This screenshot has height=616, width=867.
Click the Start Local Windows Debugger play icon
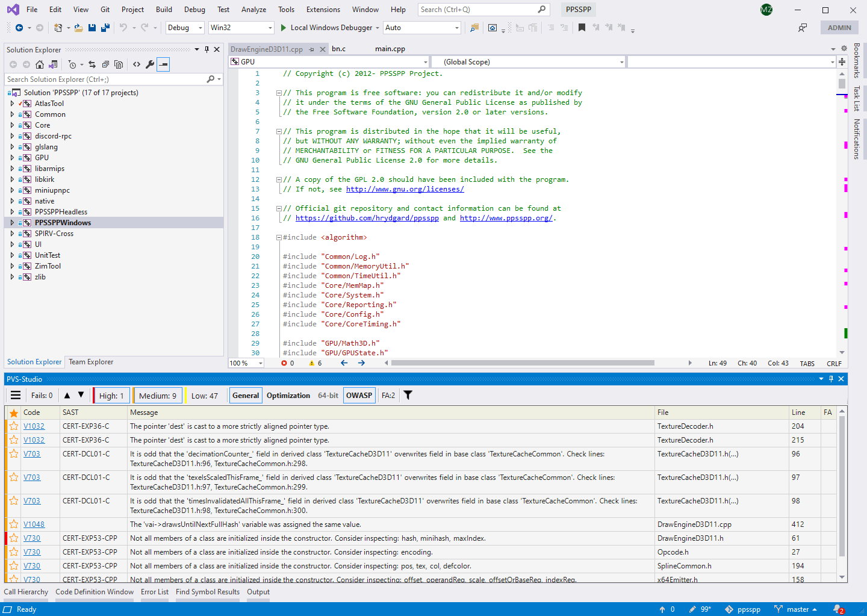(284, 28)
